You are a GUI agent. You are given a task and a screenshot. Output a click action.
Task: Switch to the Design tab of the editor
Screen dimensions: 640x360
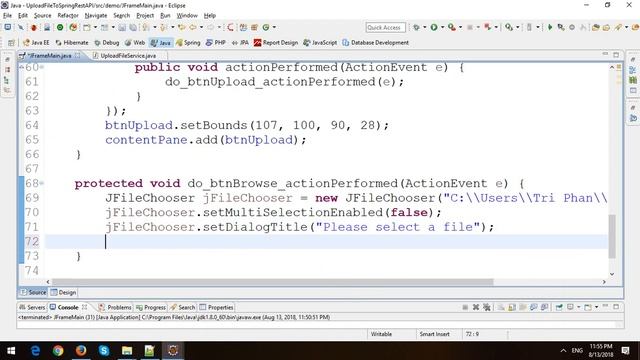[64, 292]
